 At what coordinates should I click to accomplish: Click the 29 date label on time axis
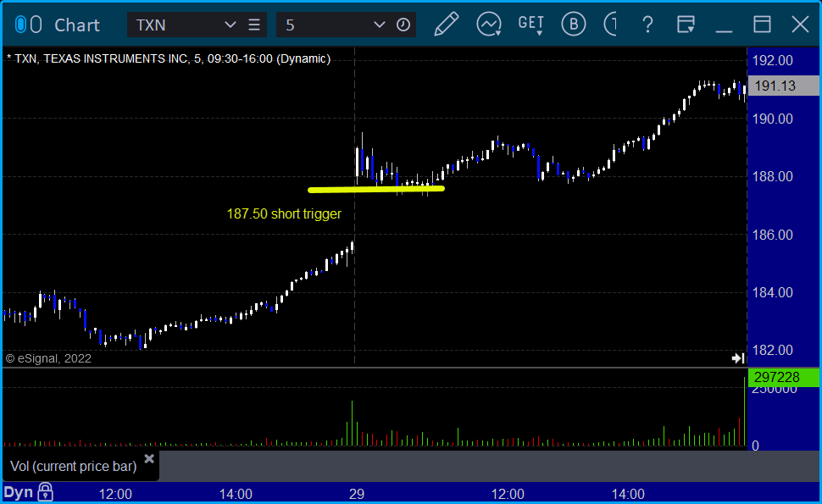(357, 494)
